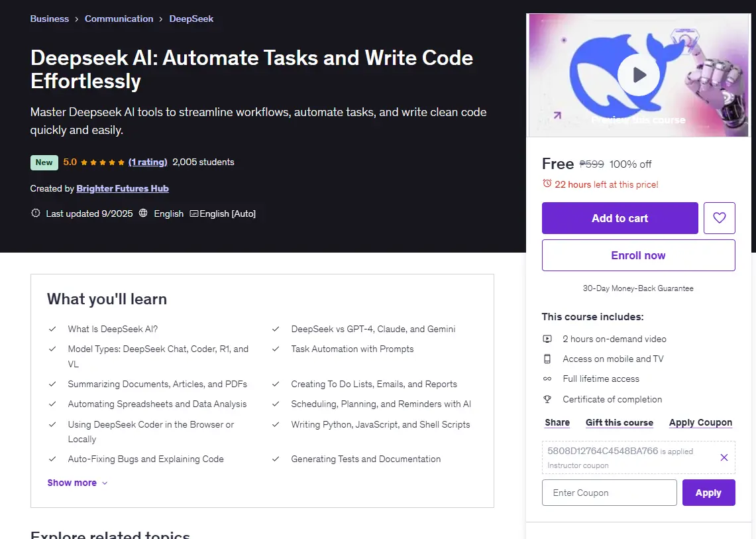Click checkmark beside Model Types: DeepSeek Chat, Coder
This screenshot has height=539, width=756.
click(x=52, y=349)
